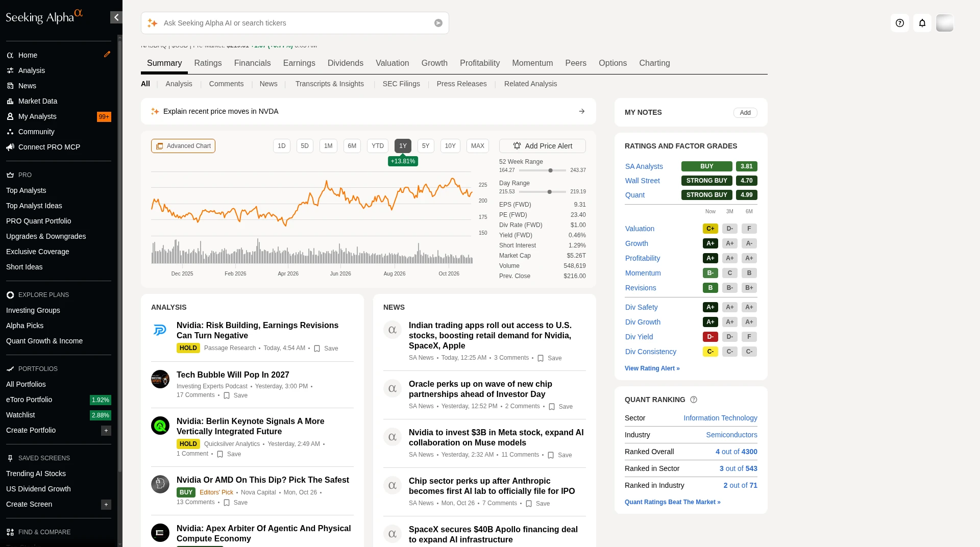
Task: Bookmark the Indian trading apps news item
Action: pyautogui.click(x=541, y=358)
